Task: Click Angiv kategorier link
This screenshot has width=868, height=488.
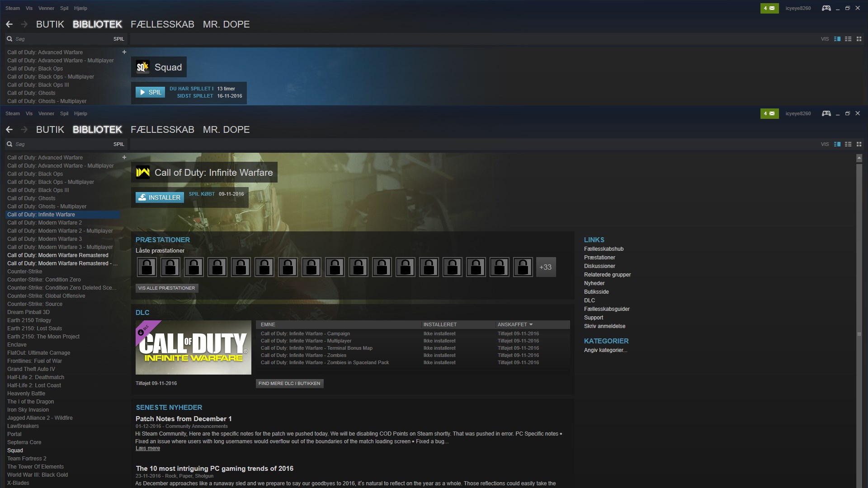Action: point(605,350)
